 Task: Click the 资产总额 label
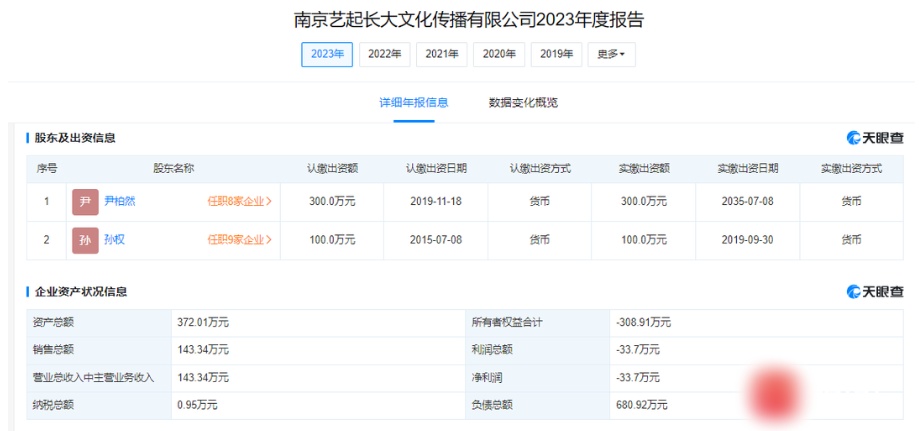[54, 323]
